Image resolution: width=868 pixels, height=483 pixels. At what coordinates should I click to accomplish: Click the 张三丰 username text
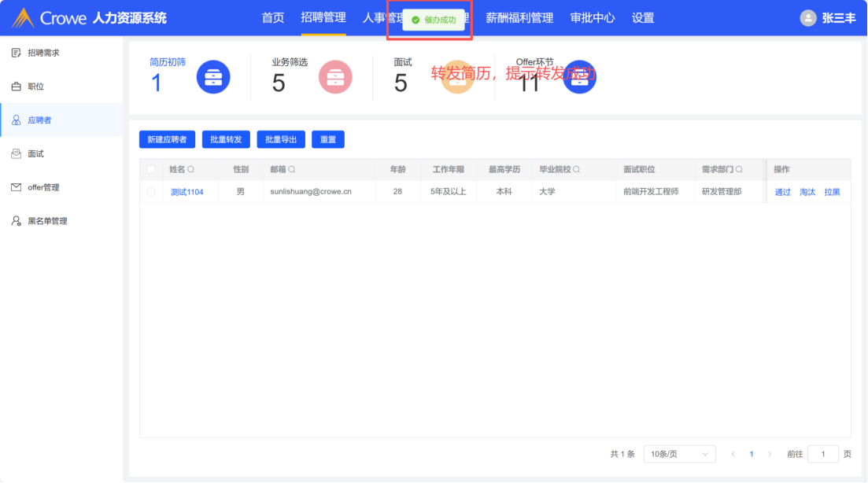pyautogui.click(x=839, y=18)
